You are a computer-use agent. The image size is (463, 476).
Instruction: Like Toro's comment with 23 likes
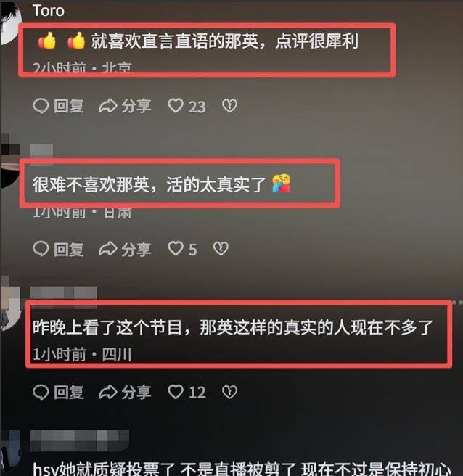tap(176, 106)
